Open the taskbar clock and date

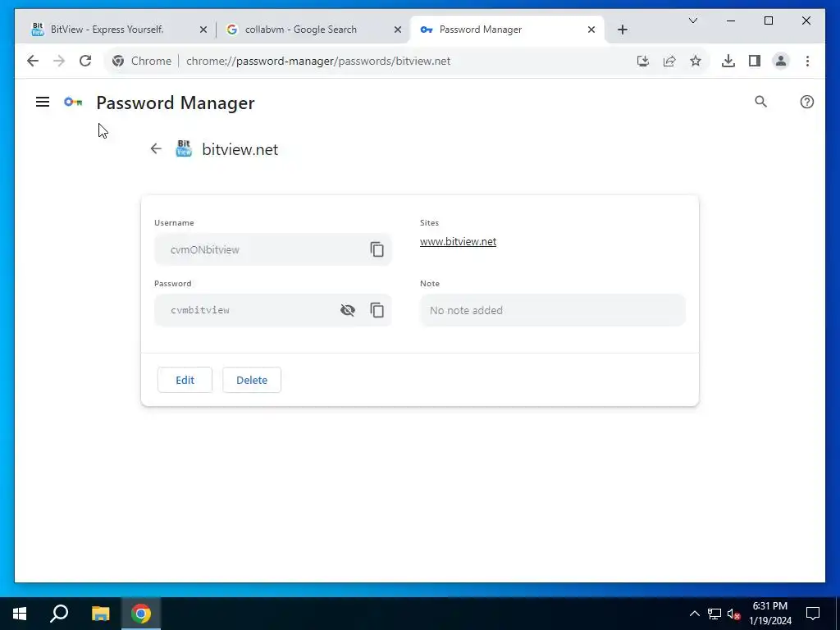point(770,614)
